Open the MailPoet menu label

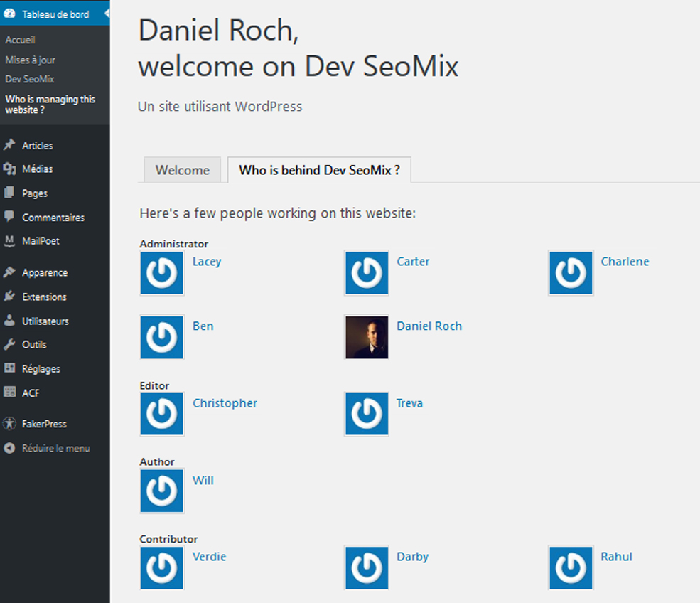[41, 241]
